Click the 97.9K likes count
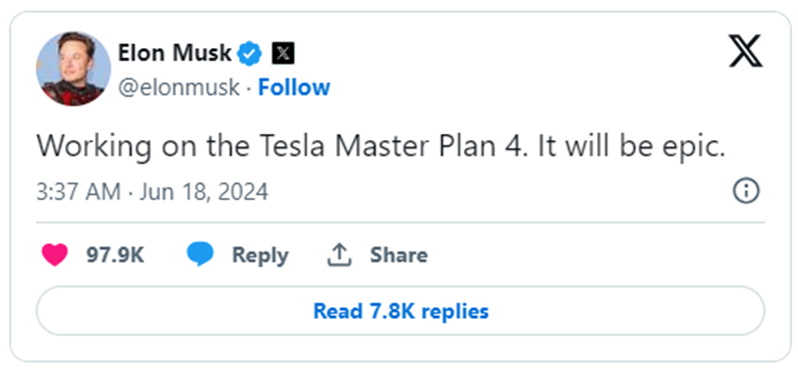Image resolution: width=798 pixels, height=370 pixels. coord(115,254)
